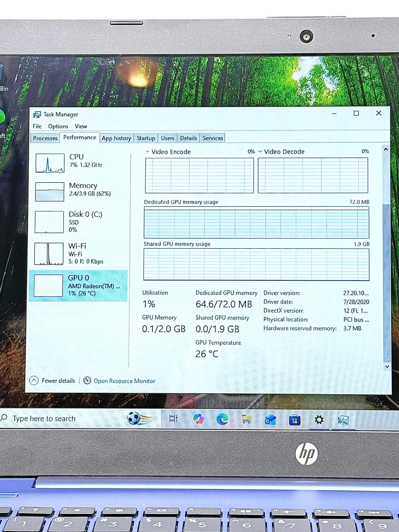The image size is (399, 532).
Task: Open Task View from the taskbar
Action: tap(173, 419)
